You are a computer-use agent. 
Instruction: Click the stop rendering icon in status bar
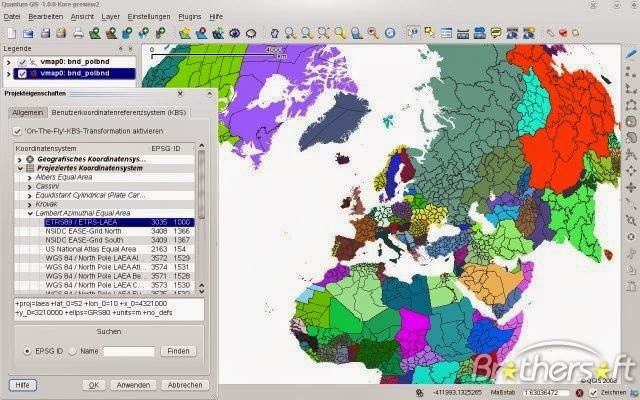coord(579,393)
